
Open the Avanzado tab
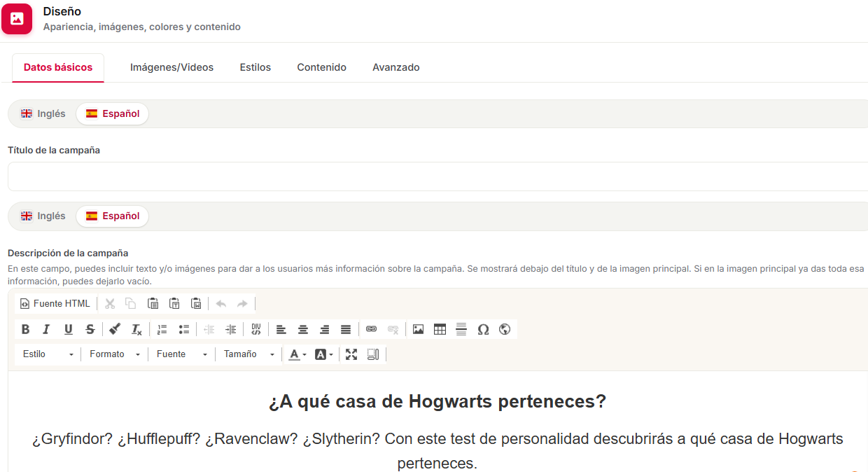396,67
